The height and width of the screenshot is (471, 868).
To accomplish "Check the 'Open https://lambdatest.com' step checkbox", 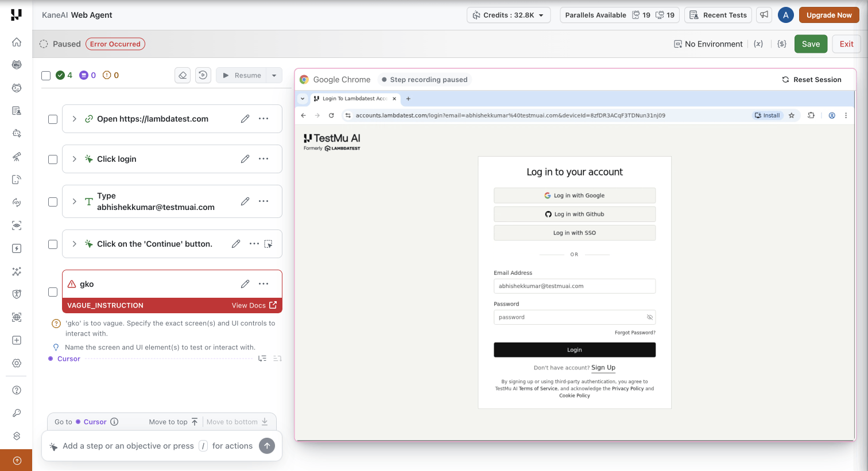I will 53,119.
